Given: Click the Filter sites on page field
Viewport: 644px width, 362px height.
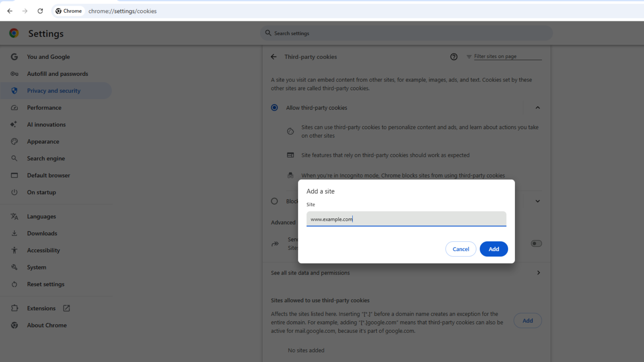Looking at the screenshot, I should [x=508, y=56].
